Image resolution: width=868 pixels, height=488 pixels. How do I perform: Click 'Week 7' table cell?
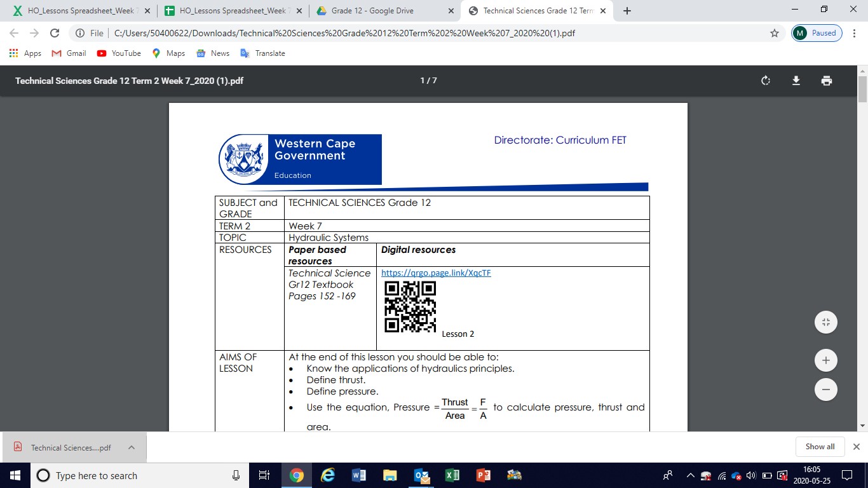pos(466,226)
